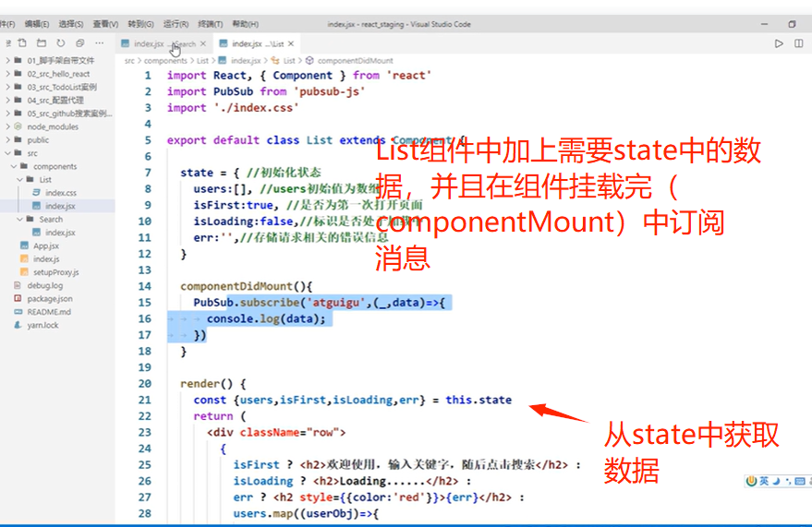Open Explorer more actions ellipsis
Viewport: 812px width, 527px height.
(x=100, y=43)
